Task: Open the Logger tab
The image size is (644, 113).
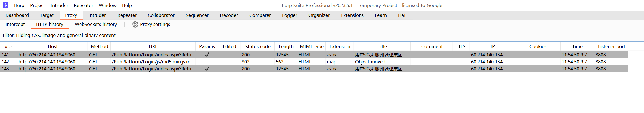Action: coord(289,15)
